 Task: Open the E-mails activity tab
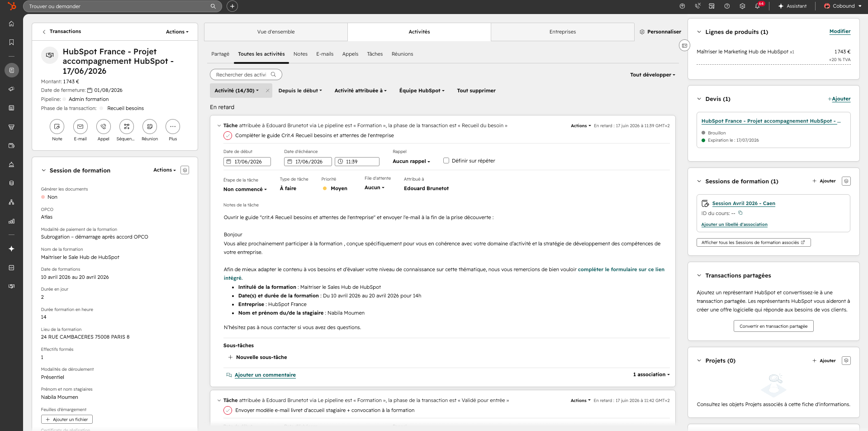(325, 54)
